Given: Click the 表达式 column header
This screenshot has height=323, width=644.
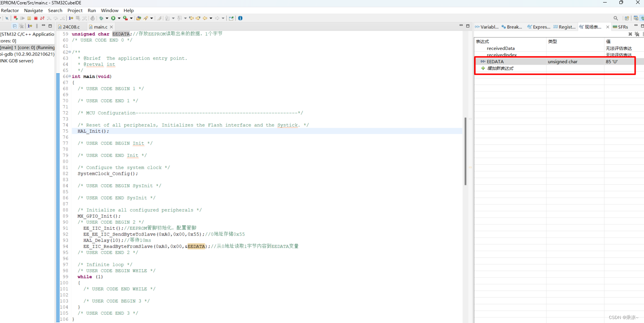Looking at the screenshot, I should coord(510,41).
